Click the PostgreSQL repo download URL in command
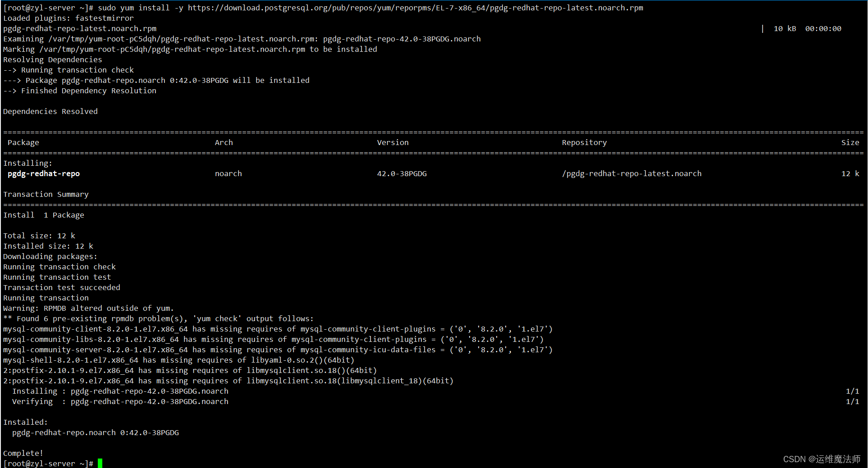This screenshot has width=868, height=468. pyautogui.click(x=415, y=8)
